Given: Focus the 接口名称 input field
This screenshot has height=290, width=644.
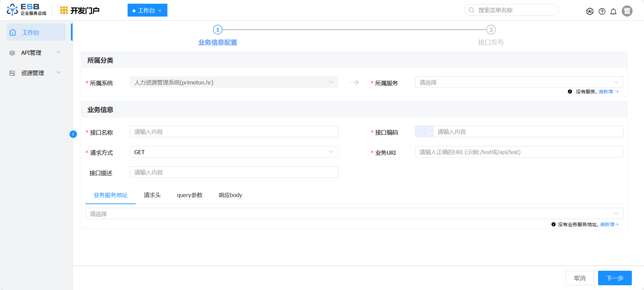Looking at the screenshot, I should click(234, 132).
